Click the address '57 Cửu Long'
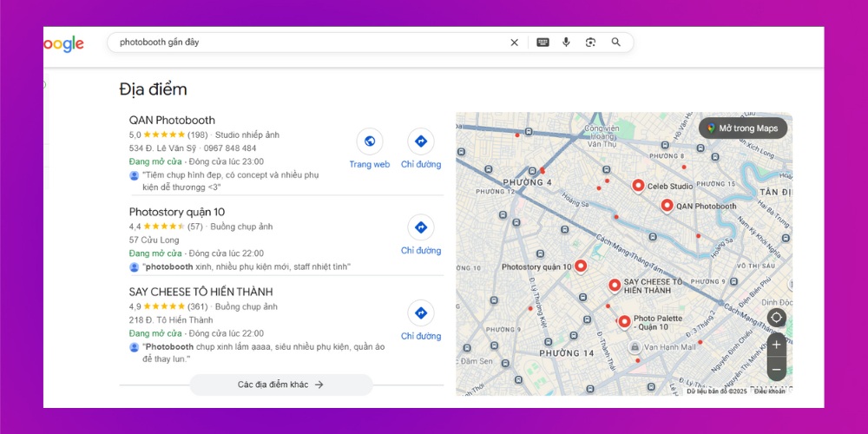The image size is (868, 434). coord(154,240)
